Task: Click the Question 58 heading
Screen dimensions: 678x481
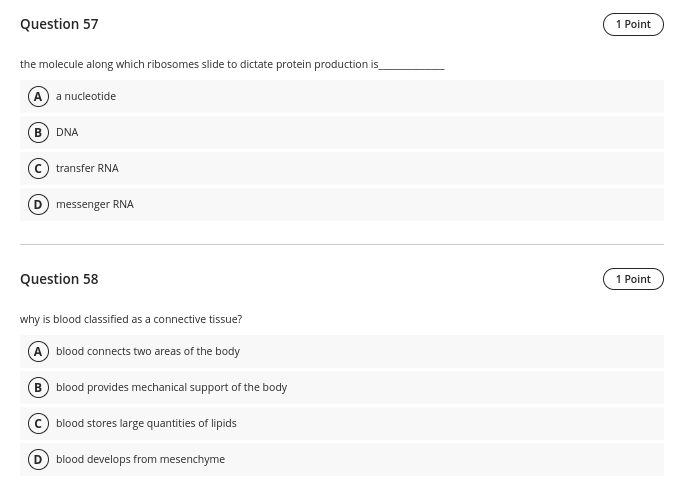Action: point(59,279)
